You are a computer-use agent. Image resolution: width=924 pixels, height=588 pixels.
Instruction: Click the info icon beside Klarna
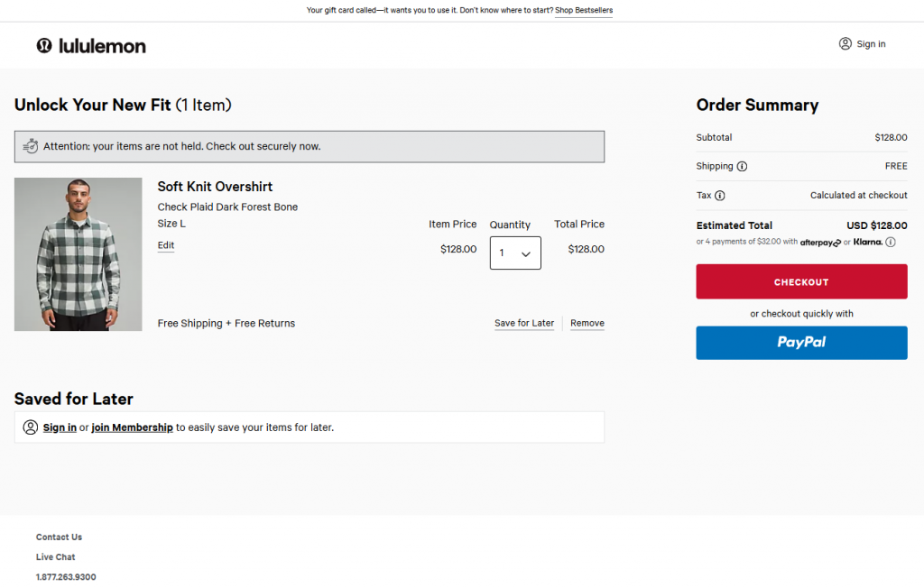coord(891,242)
